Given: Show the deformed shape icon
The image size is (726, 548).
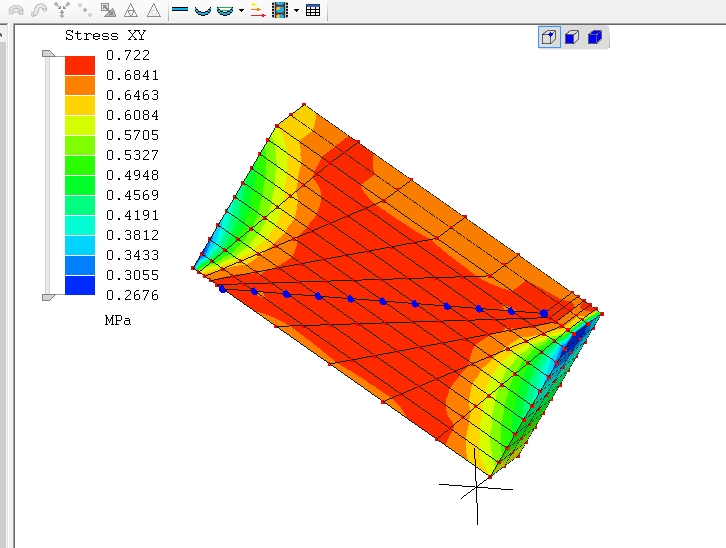Looking at the screenshot, I should coord(203,11).
